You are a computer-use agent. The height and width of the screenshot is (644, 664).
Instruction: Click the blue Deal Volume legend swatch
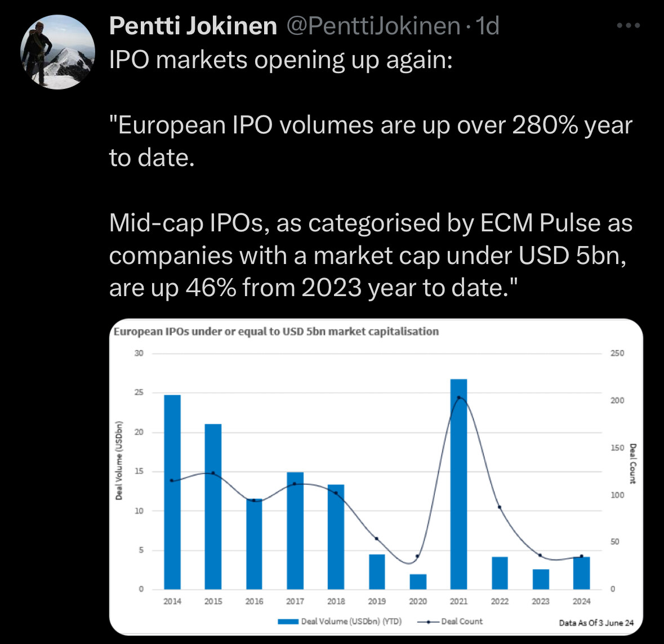point(287,621)
